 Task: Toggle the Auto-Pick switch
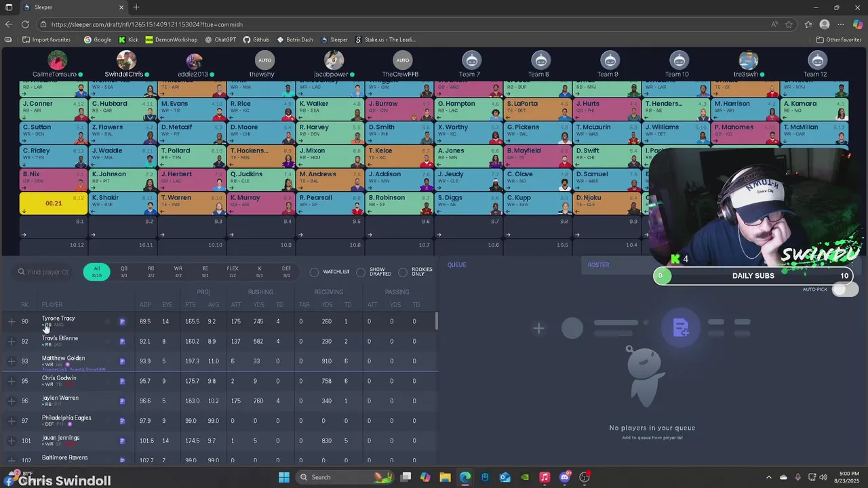point(845,289)
